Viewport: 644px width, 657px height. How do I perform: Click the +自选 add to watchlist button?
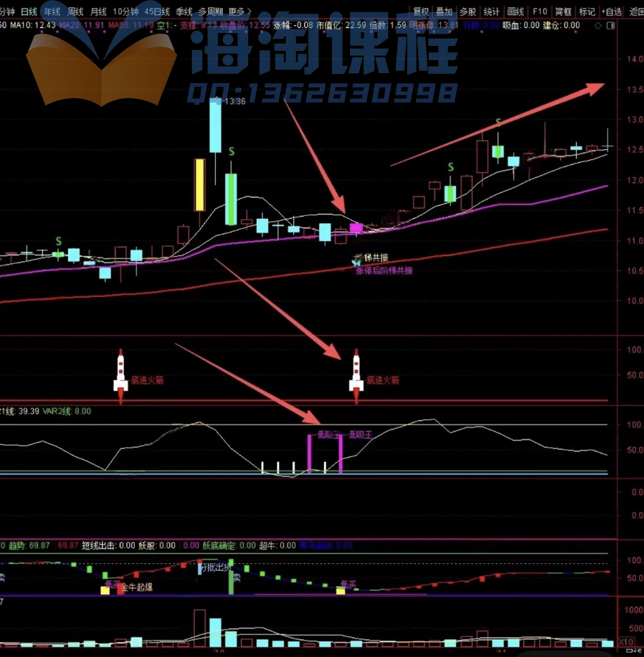(x=612, y=11)
